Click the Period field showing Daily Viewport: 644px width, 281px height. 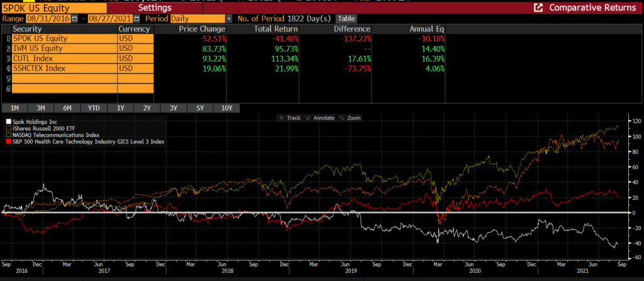tap(198, 18)
